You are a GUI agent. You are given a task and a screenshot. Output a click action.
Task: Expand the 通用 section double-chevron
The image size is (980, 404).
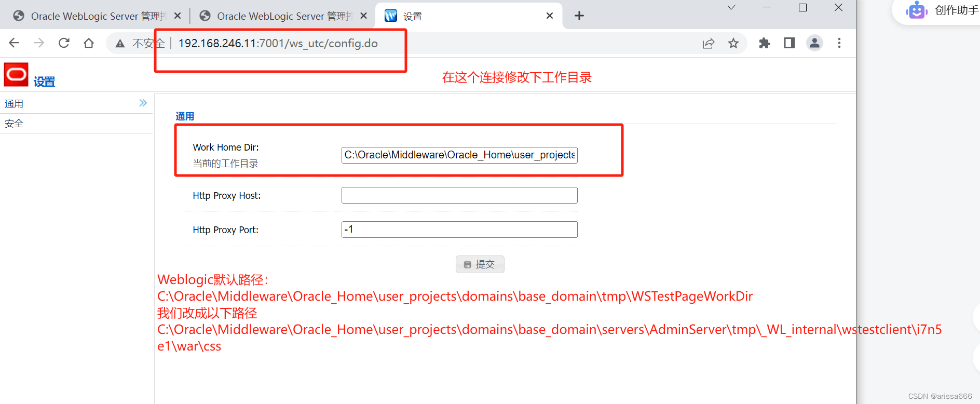[143, 103]
